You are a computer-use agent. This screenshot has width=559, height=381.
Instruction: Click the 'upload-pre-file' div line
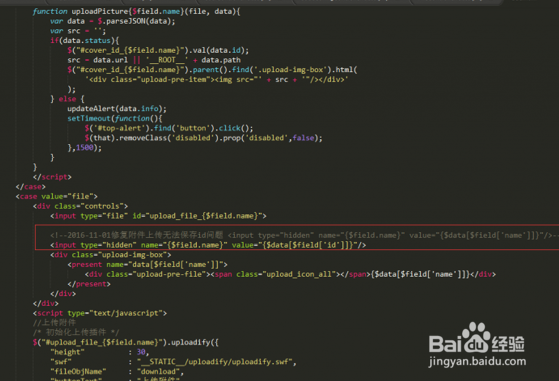tap(290, 274)
